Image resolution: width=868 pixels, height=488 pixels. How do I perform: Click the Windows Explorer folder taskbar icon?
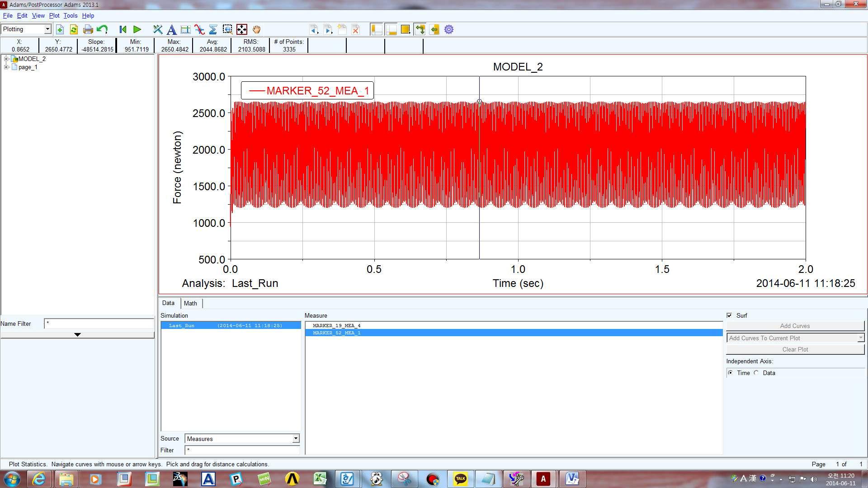66,479
